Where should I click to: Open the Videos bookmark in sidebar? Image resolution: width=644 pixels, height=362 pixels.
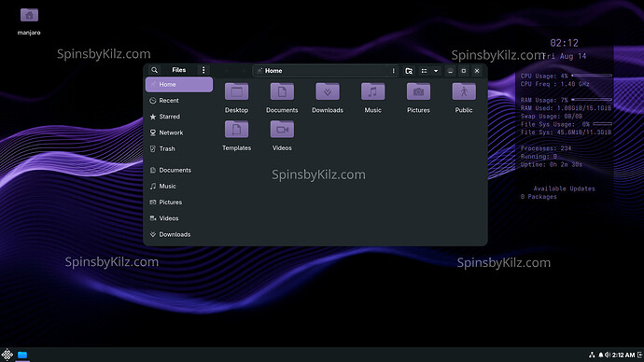(179, 218)
